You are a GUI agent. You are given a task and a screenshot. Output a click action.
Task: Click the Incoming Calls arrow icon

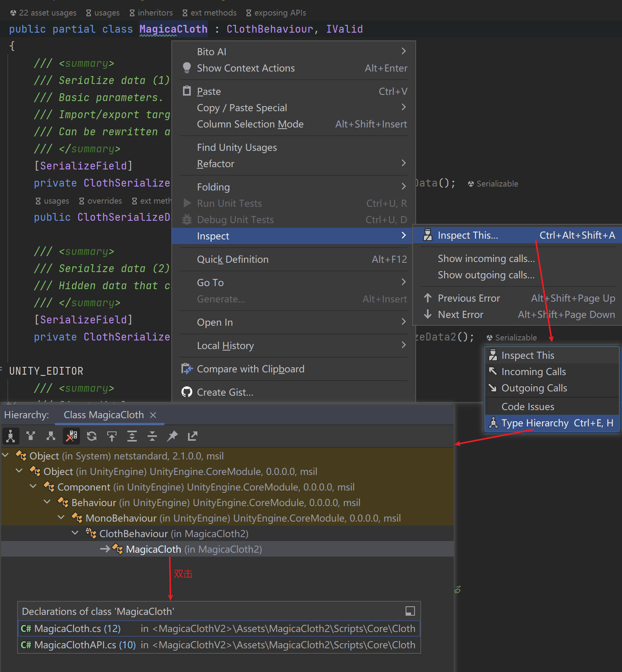[x=493, y=371]
